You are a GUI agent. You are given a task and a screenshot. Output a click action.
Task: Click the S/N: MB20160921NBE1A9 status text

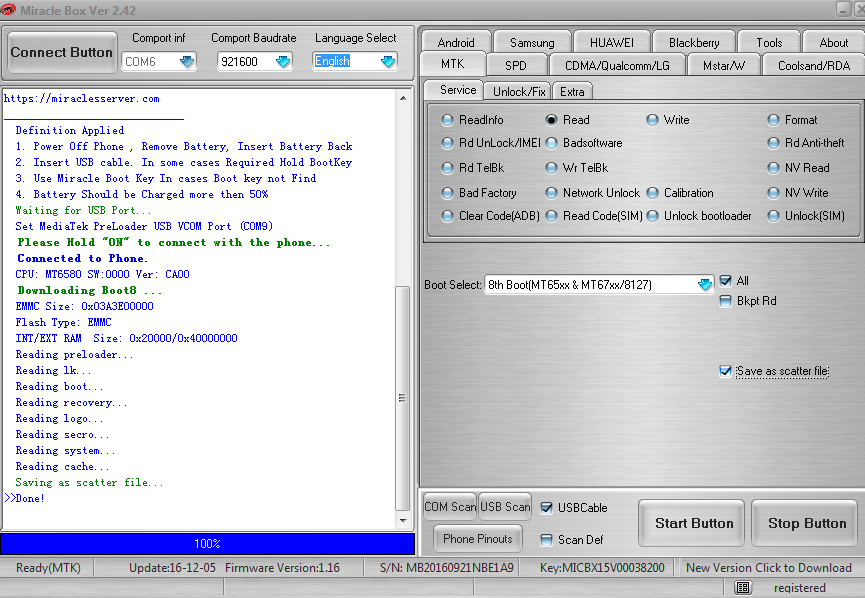pos(446,568)
